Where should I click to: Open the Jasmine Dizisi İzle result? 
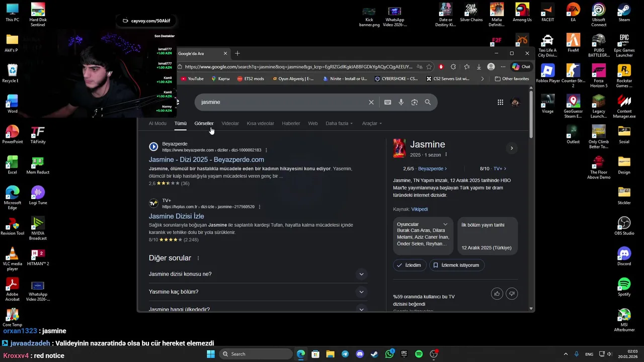pos(176,216)
